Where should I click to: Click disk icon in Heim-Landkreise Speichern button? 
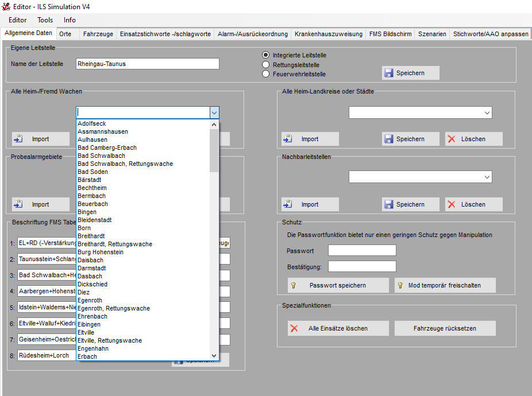[389, 139]
